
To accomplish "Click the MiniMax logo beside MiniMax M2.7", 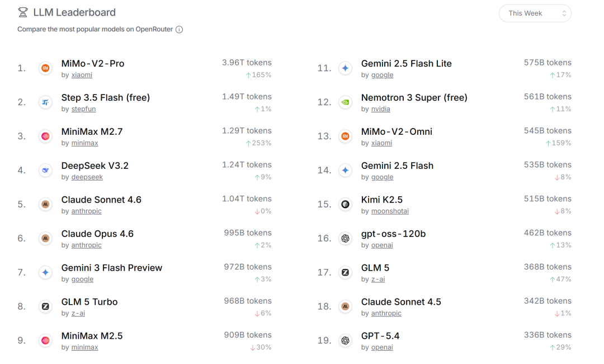I will click(46, 136).
